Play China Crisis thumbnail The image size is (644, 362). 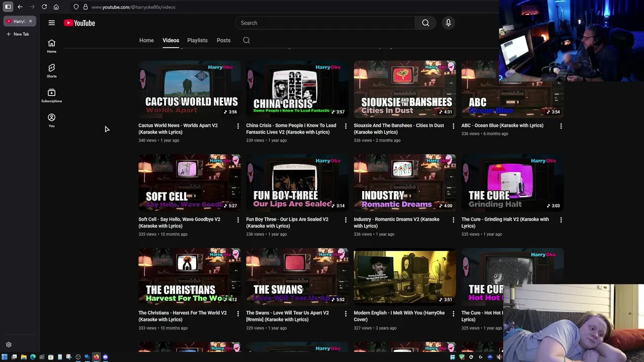pos(297,89)
